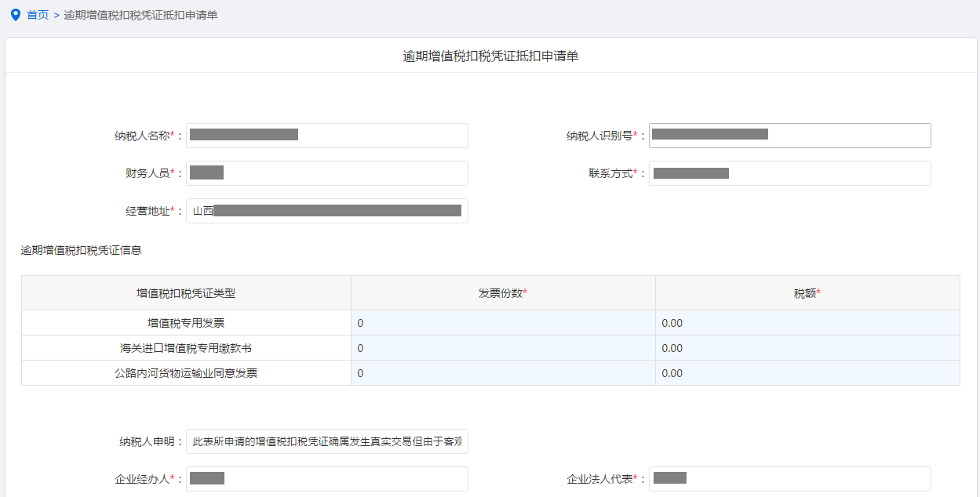Click the 税额 column header
The image size is (980, 497).
[x=807, y=293]
